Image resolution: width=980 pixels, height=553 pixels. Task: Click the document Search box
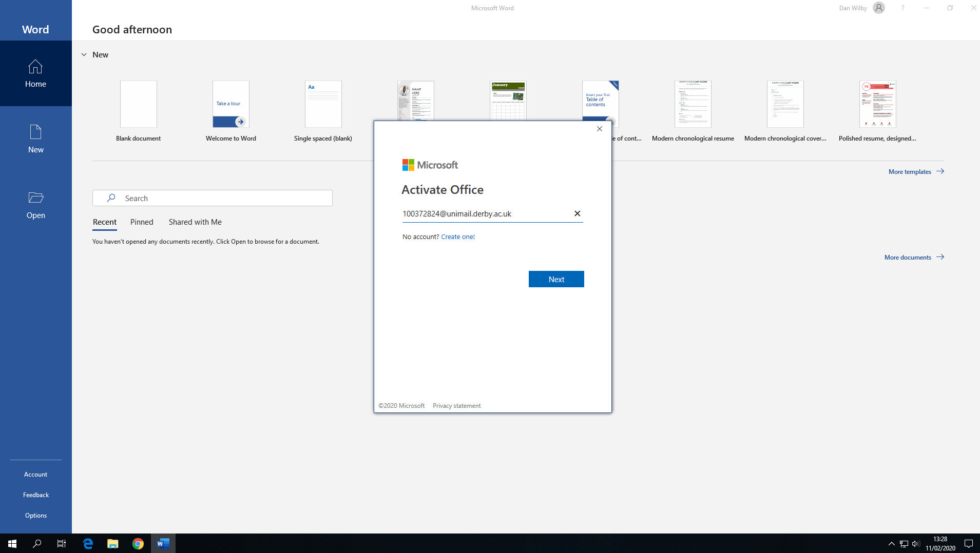coord(213,198)
